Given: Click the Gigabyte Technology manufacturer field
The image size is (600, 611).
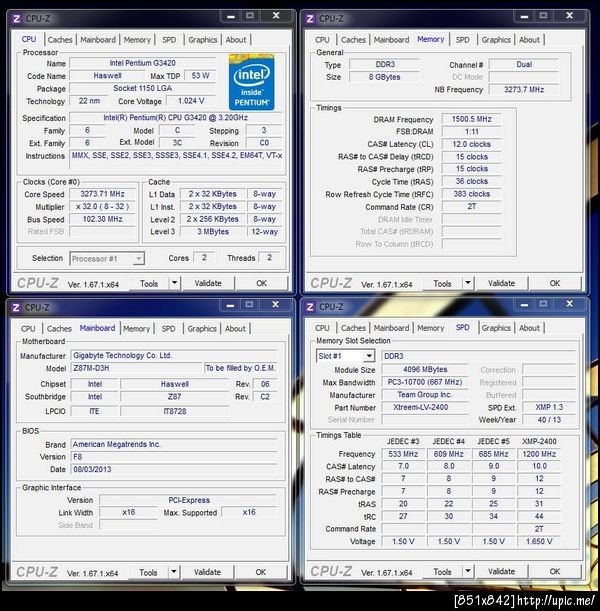Looking at the screenshot, I should (174, 355).
